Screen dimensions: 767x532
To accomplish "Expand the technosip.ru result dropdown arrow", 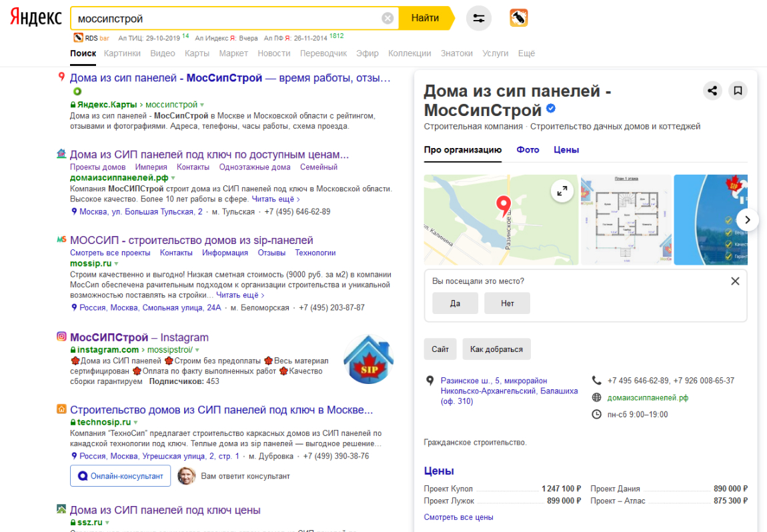I will (135, 423).
